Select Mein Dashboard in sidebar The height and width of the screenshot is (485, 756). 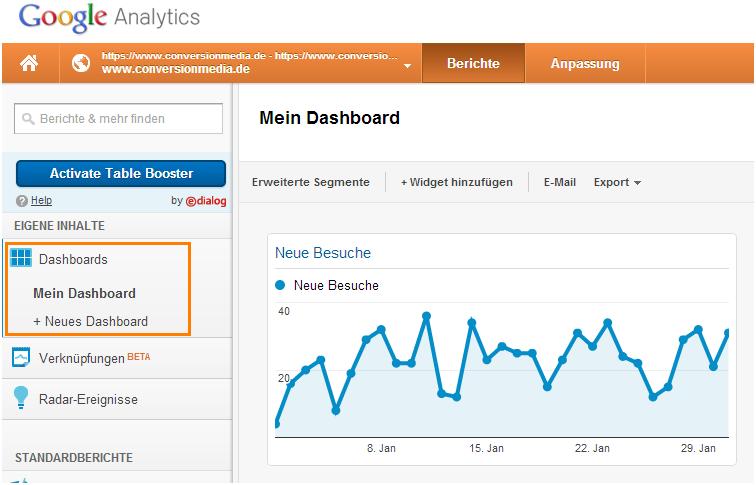point(84,293)
